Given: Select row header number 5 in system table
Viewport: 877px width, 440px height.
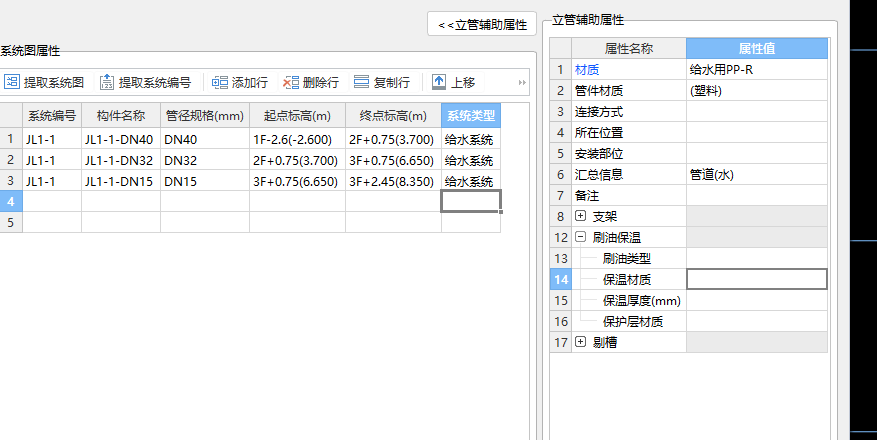Looking at the screenshot, I should (x=11, y=222).
